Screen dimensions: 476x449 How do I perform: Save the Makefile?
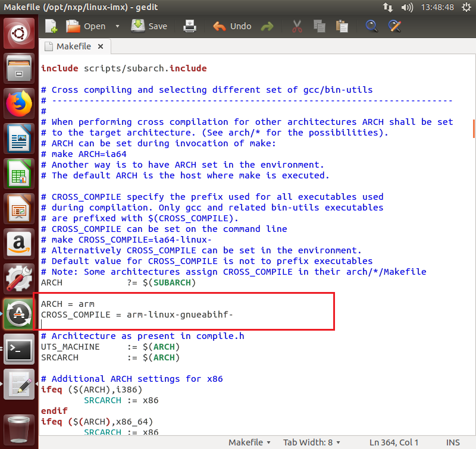[x=149, y=26]
